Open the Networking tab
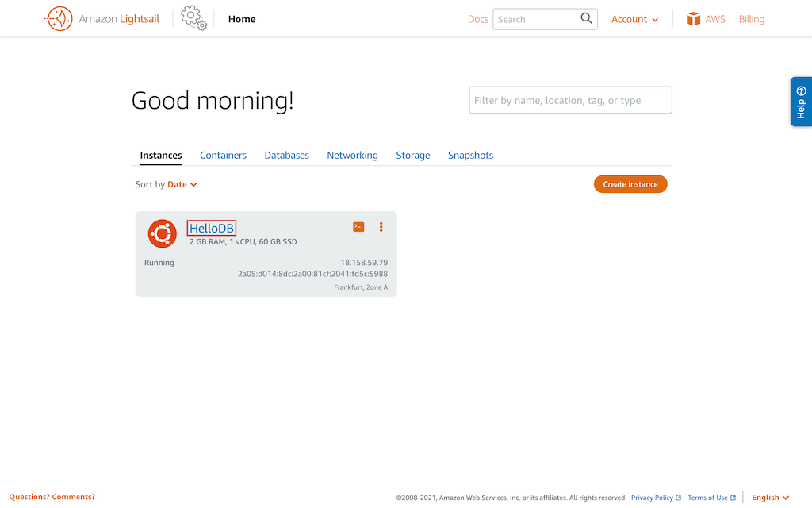The width and height of the screenshot is (812, 508). [352, 155]
